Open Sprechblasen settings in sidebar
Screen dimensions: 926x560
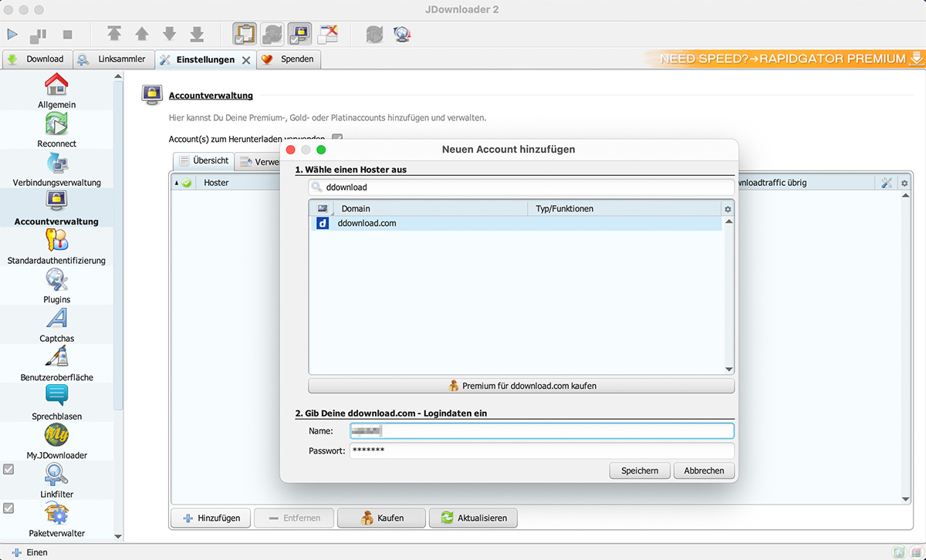coord(57,403)
